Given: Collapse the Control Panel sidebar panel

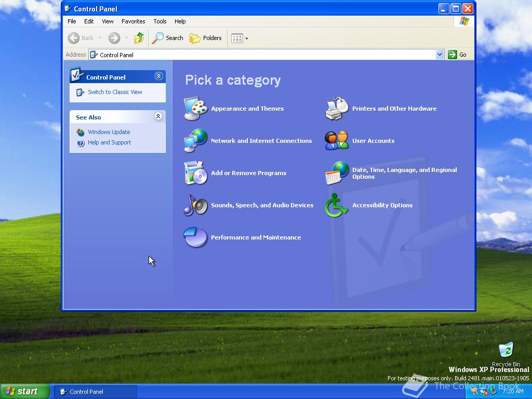Looking at the screenshot, I should pyautogui.click(x=158, y=76).
